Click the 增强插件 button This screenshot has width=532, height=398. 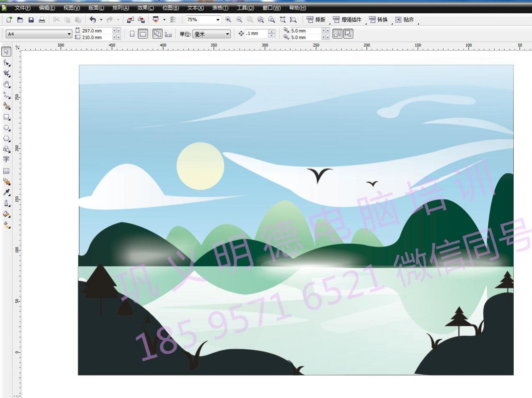347,20
